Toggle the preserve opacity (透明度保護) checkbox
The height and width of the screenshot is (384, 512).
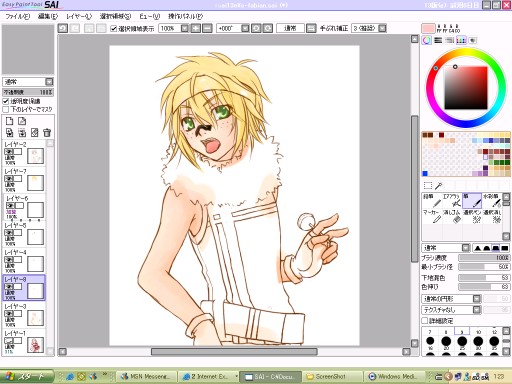[6, 101]
